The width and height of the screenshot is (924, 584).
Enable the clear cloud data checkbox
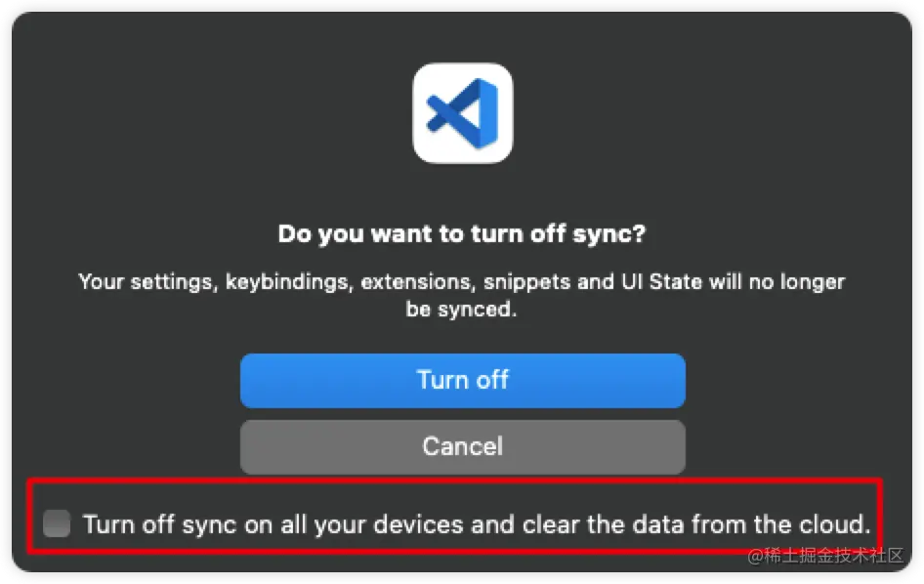pyautogui.click(x=58, y=524)
